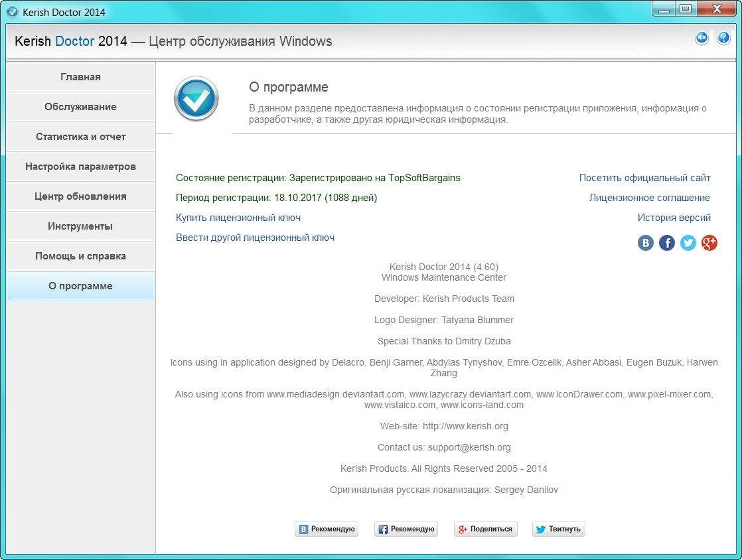
Task: Maximize the Kerish Doctor window
Action: (x=686, y=9)
